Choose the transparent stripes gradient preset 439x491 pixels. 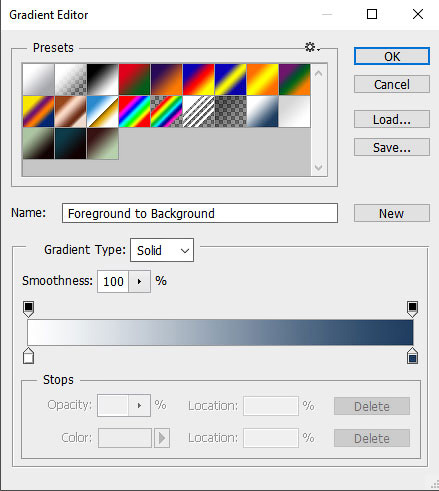(198, 112)
